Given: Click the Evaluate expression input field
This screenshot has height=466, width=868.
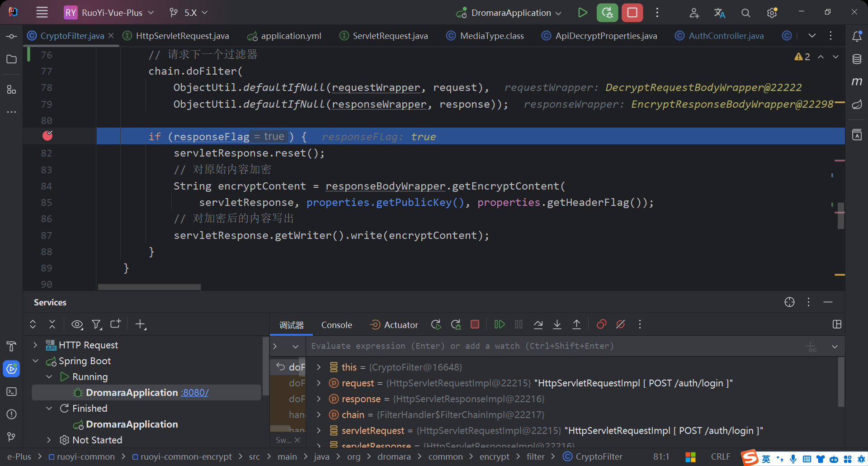Looking at the screenshot, I should (462, 346).
